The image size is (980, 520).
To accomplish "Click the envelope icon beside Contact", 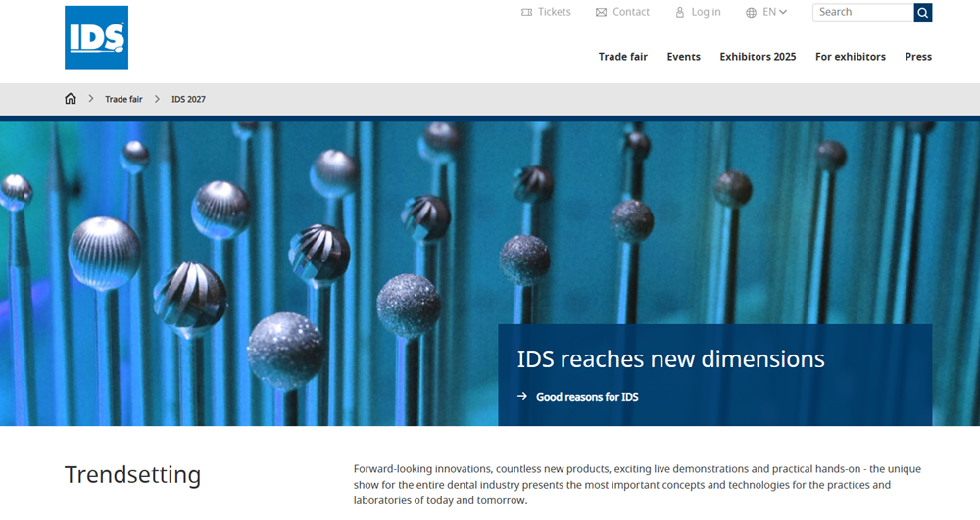I will pyautogui.click(x=602, y=12).
